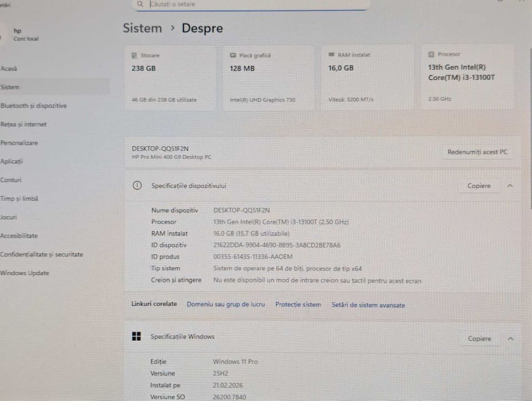Click the Intel(R) UHD Graphics 730 text
Image resolution: width=532 pixels, height=401 pixels.
[263, 100]
